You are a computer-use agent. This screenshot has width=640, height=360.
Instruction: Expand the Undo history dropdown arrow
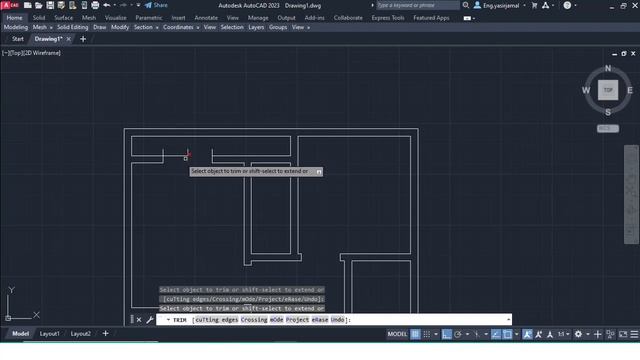[x=114, y=5]
